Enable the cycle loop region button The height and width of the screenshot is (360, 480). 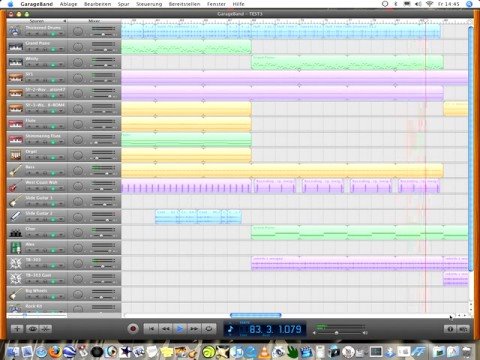[x=209, y=329]
